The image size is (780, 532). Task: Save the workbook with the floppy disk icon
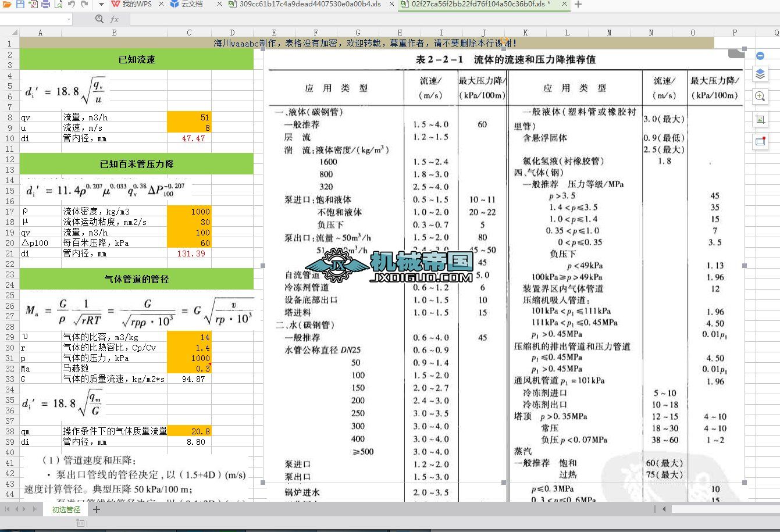pos(20,4)
